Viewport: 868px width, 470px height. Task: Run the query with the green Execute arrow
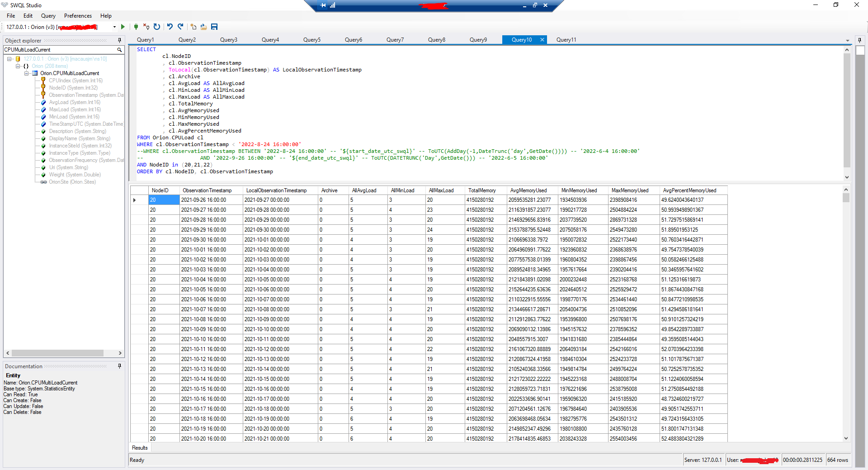[123, 27]
